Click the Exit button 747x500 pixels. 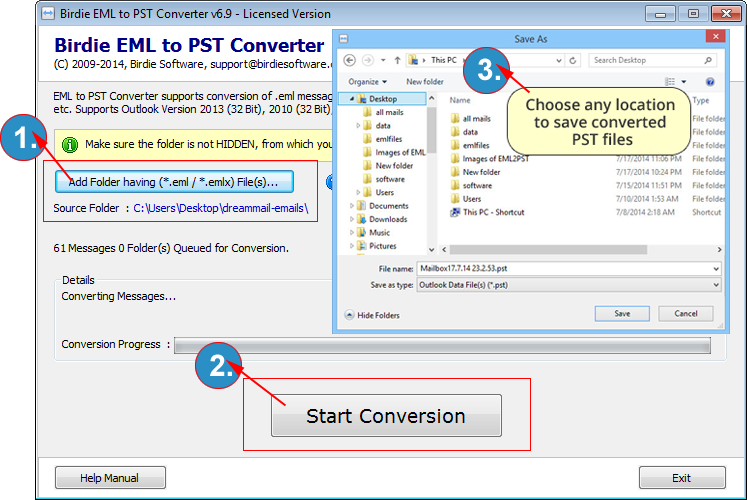[x=682, y=478]
